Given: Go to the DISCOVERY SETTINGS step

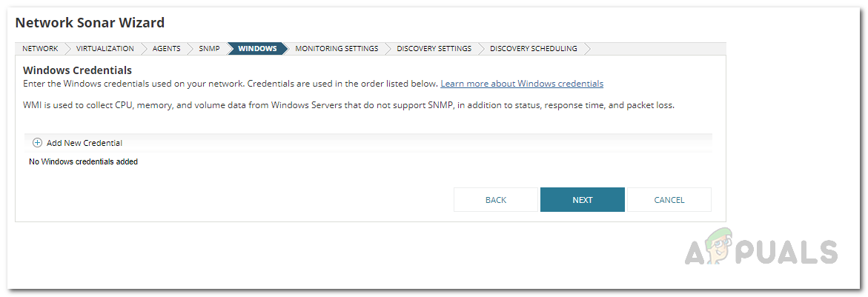Looking at the screenshot, I should click(x=434, y=49).
